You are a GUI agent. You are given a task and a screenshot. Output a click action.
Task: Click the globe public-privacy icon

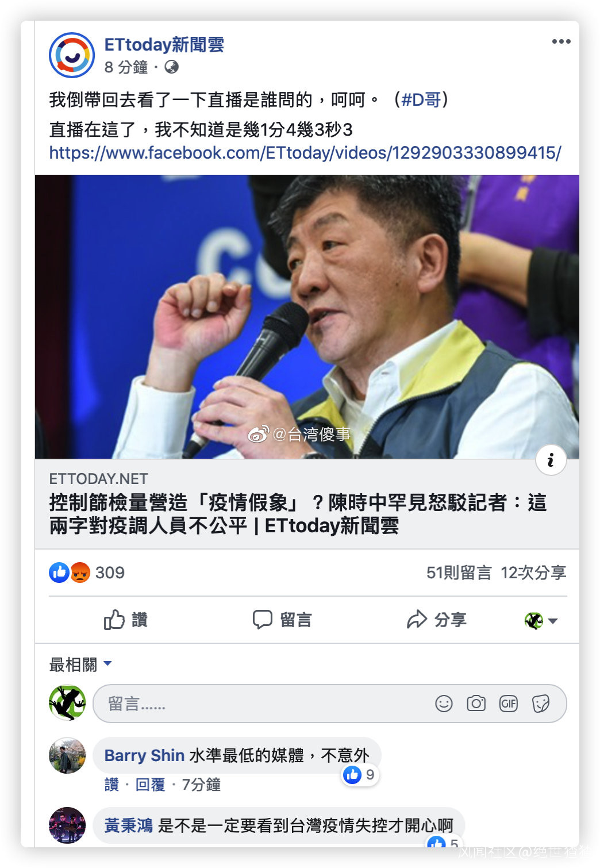[x=171, y=67]
